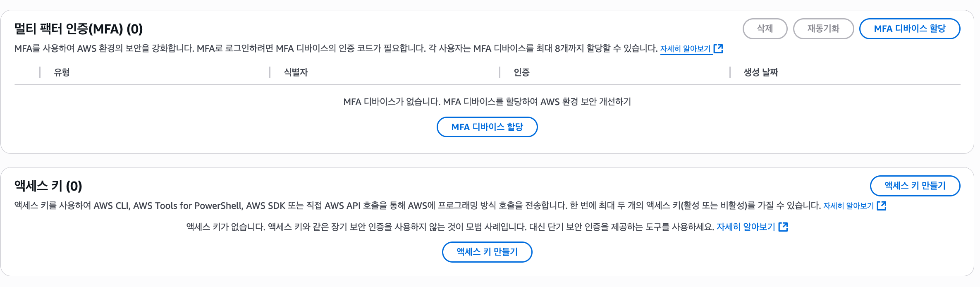This screenshot has width=980, height=287.
Task: Click the external-link icon in the access key empty-state message
Action: (783, 227)
